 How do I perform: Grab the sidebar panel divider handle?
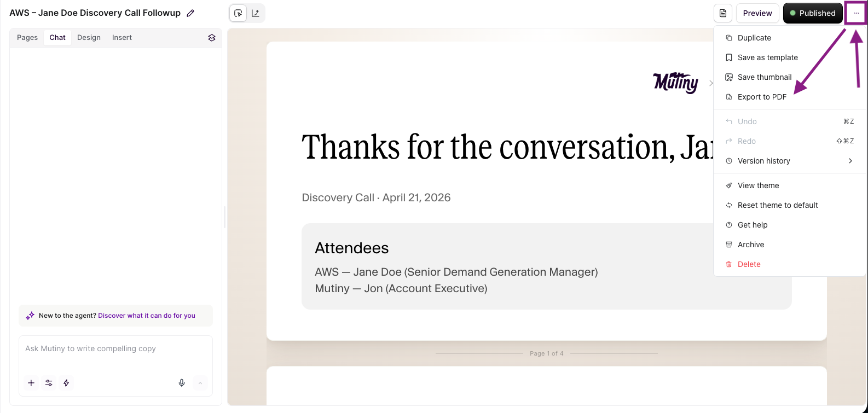[x=224, y=217]
